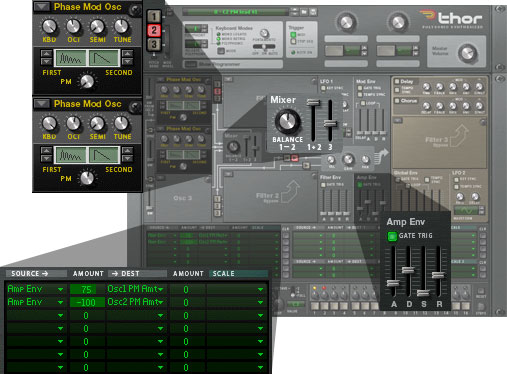Click the TUNE knob in the lower enlarged oscillator
The width and height of the screenshot is (507, 374).
[x=122, y=124]
